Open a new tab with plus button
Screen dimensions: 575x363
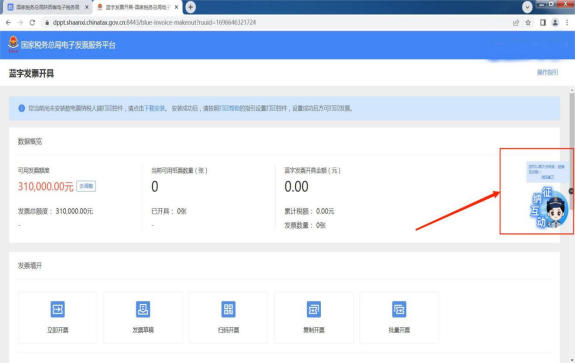tap(190, 7)
